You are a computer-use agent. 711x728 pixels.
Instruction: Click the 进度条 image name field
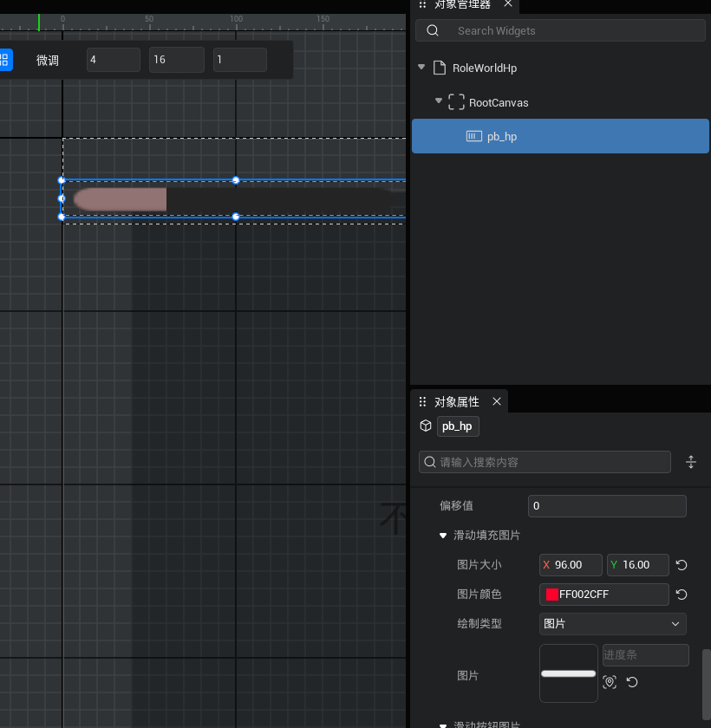point(645,655)
